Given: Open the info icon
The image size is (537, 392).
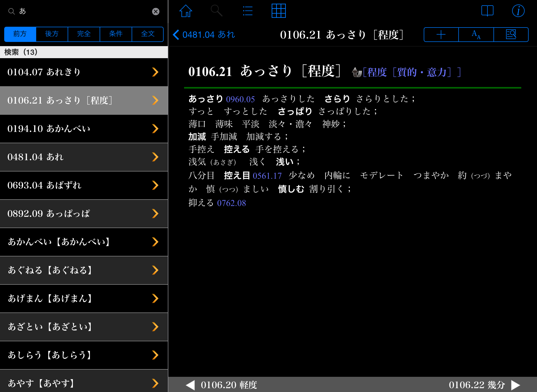Looking at the screenshot, I should (x=518, y=11).
